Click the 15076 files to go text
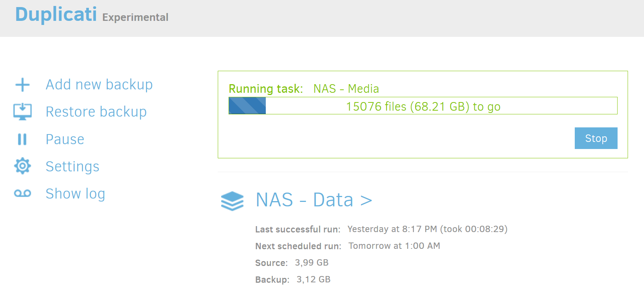644x298 pixels. pyautogui.click(x=423, y=107)
